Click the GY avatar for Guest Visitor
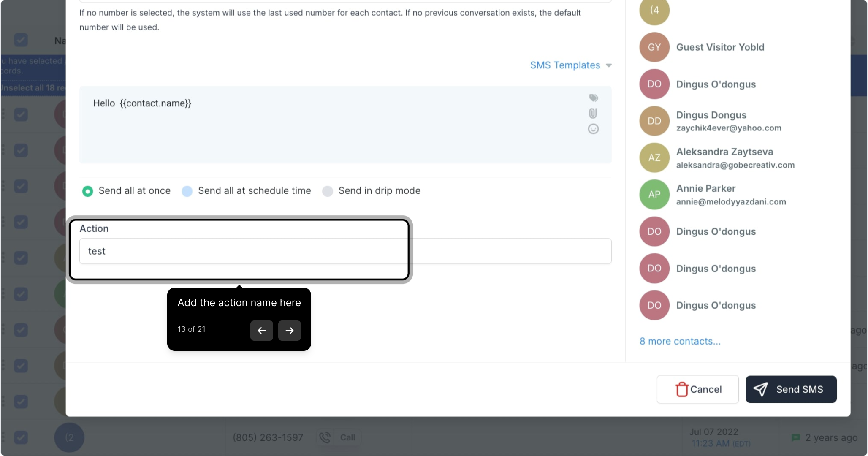The height and width of the screenshot is (456, 868). coord(654,47)
